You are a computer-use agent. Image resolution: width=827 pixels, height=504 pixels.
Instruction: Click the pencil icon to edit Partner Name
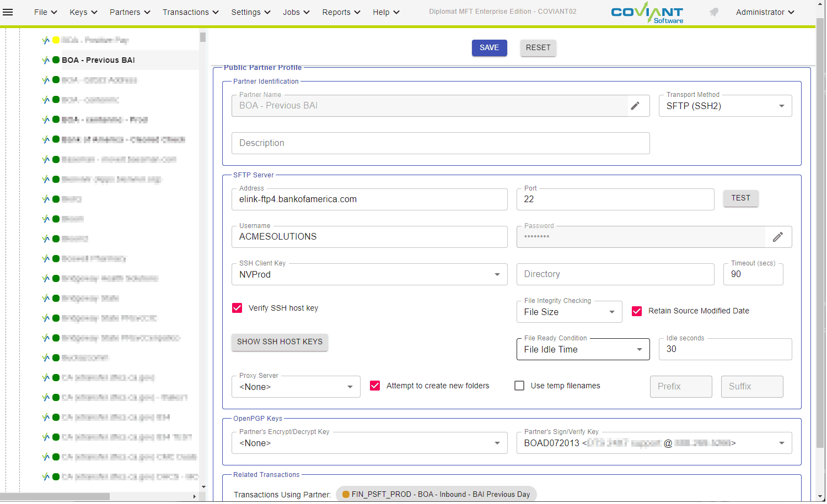pyautogui.click(x=635, y=106)
